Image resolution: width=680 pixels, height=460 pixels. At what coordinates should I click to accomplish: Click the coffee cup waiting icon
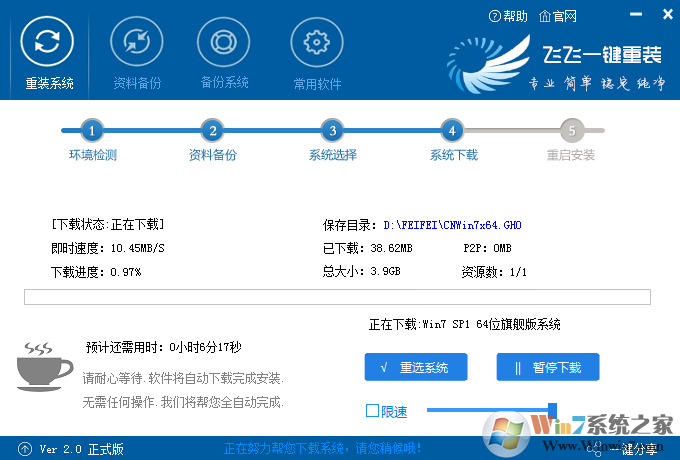tap(45, 367)
